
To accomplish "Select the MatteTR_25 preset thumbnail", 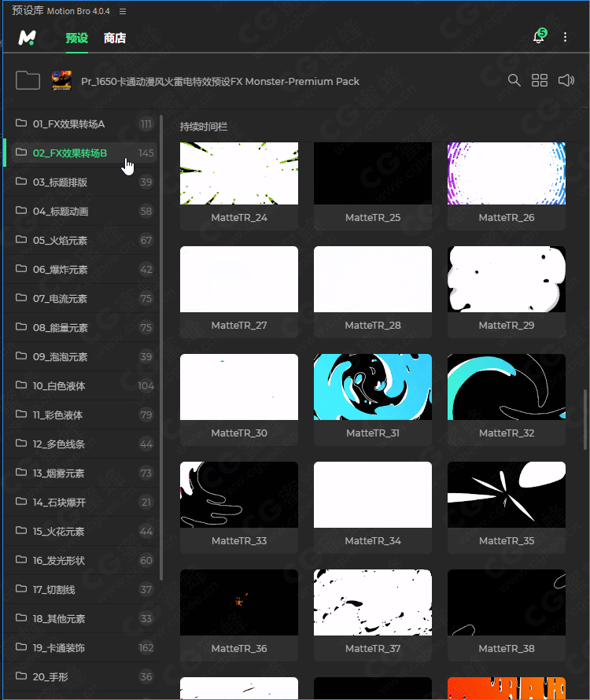I will [373, 173].
